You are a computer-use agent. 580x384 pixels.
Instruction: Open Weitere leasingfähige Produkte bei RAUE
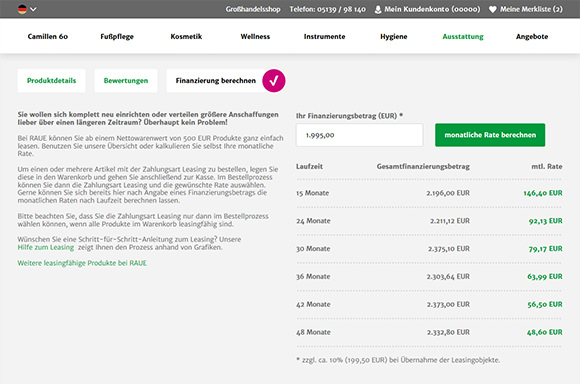coord(82,263)
